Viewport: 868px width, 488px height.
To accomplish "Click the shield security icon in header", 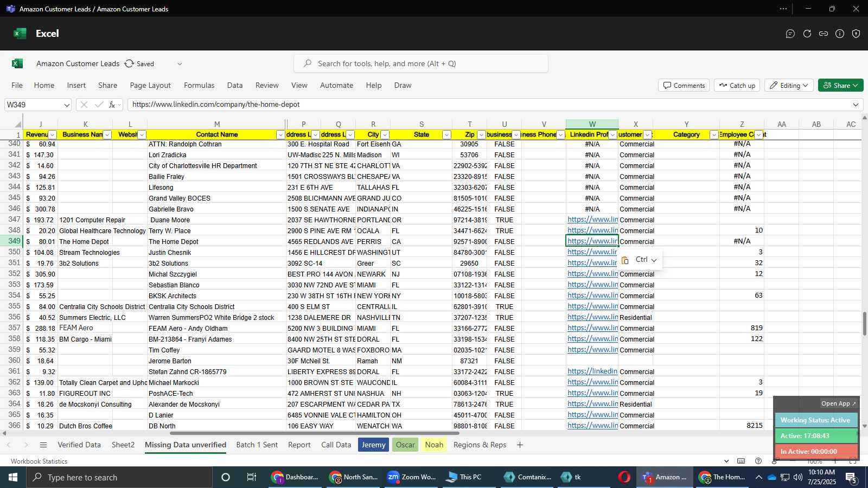I will (x=856, y=34).
